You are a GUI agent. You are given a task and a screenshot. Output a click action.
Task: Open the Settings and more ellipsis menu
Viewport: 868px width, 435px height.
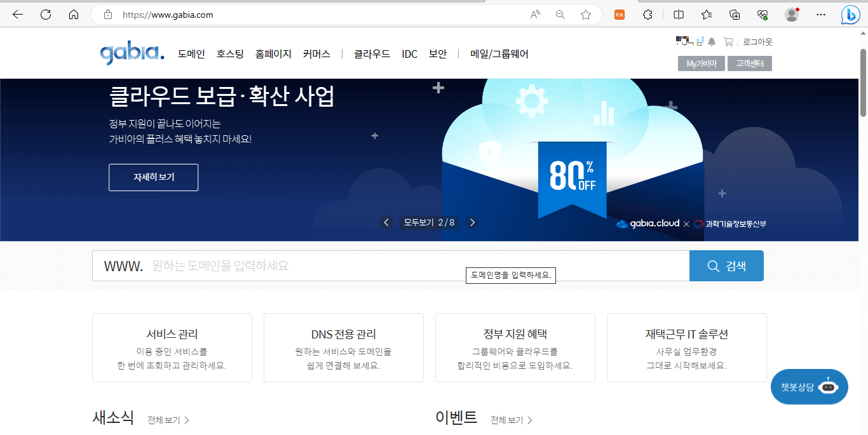coord(821,15)
